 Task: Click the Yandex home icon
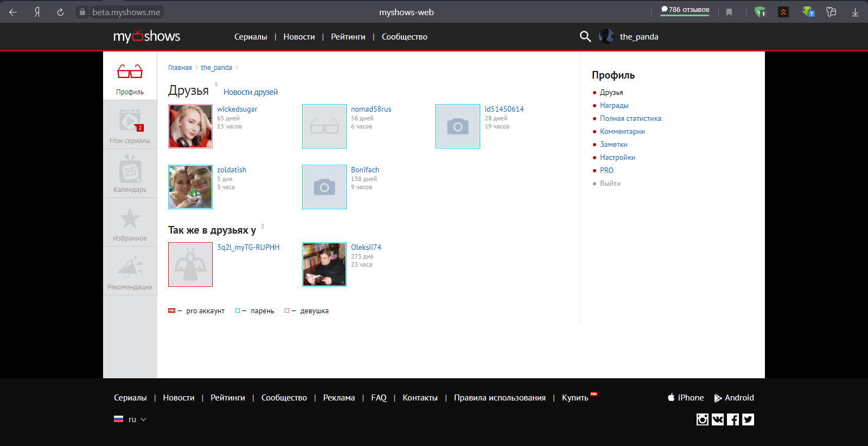pos(37,12)
